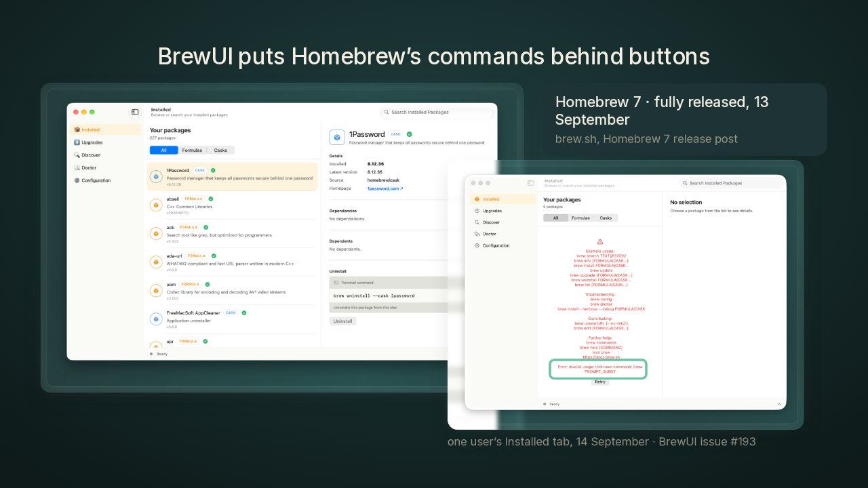Switch to Casks segment in right window
This screenshot has width=868, height=488.
[x=606, y=218]
